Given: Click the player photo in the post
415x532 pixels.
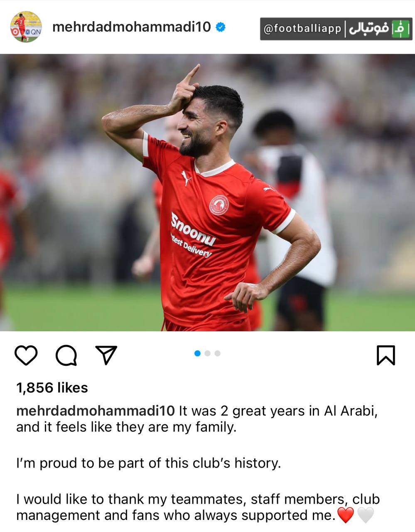Looking at the screenshot, I should point(207,192).
